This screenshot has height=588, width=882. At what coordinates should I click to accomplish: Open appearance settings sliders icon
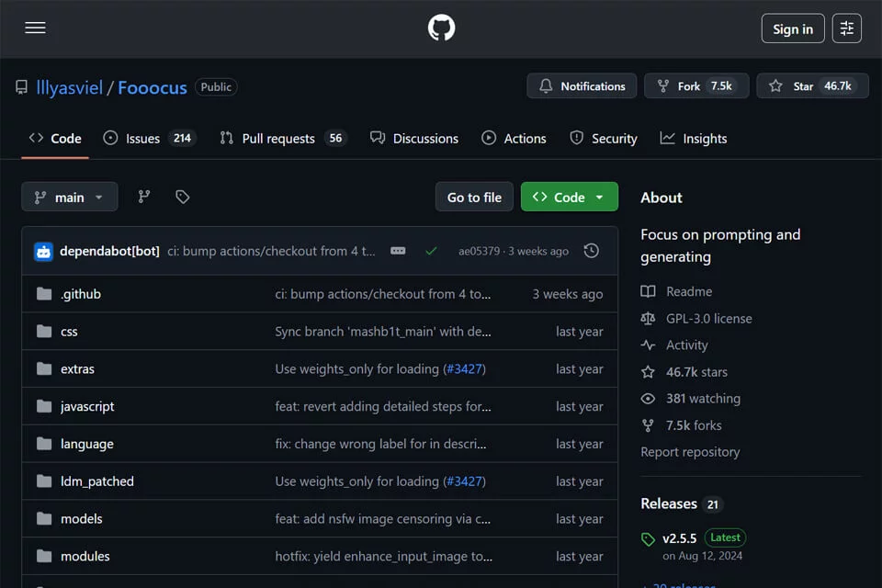[846, 28]
